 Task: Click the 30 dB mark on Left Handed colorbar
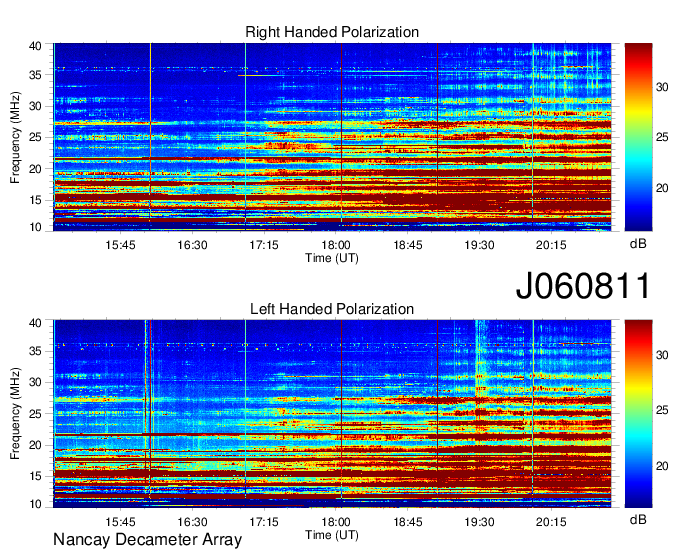coord(662,355)
